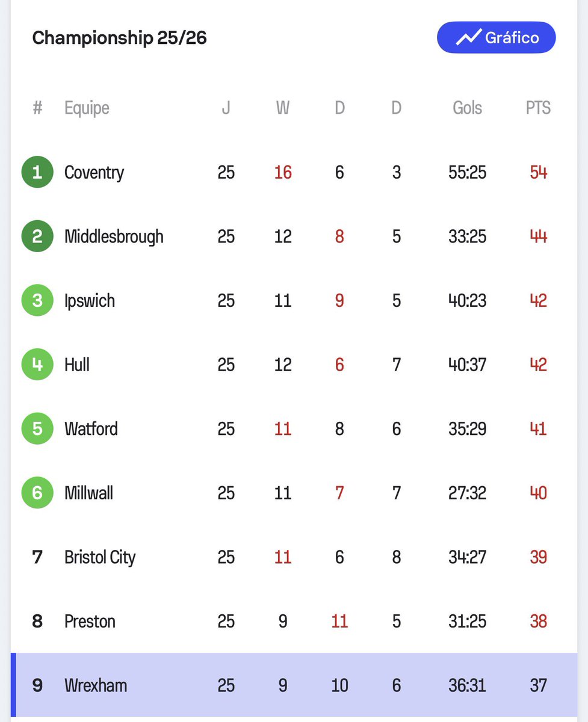
Task: Click the Championship 25/26 title
Action: (119, 38)
